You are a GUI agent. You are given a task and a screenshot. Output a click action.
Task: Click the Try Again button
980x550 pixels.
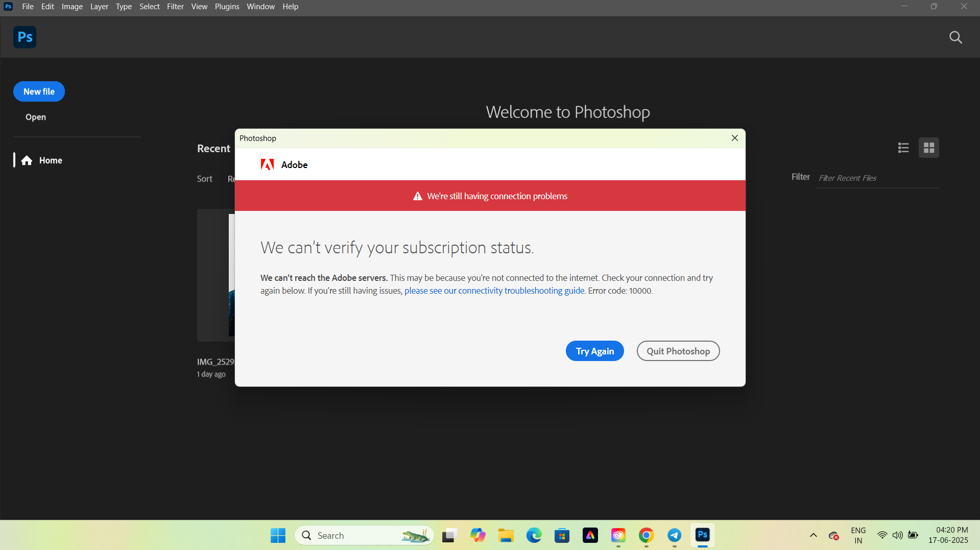tap(594, 351)
